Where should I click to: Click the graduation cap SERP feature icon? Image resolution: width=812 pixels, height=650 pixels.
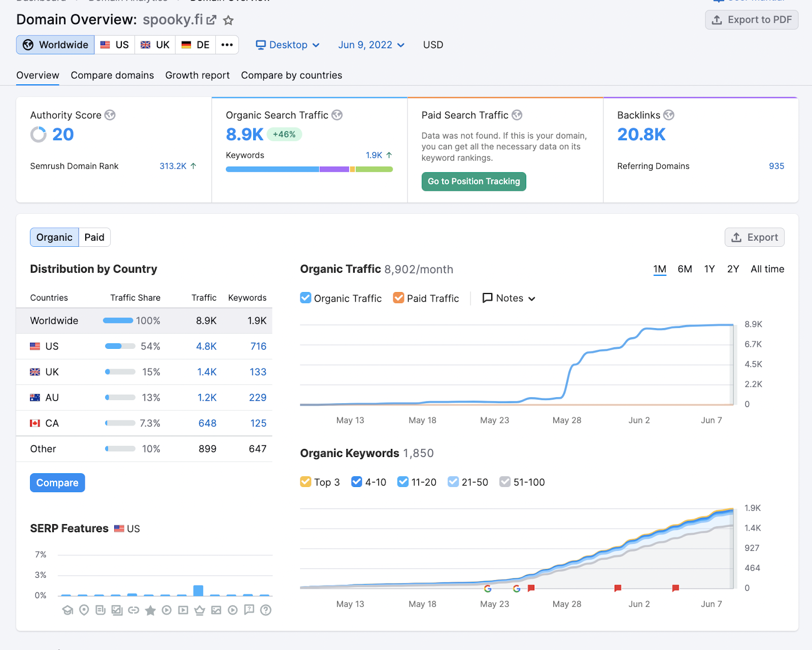67,610
